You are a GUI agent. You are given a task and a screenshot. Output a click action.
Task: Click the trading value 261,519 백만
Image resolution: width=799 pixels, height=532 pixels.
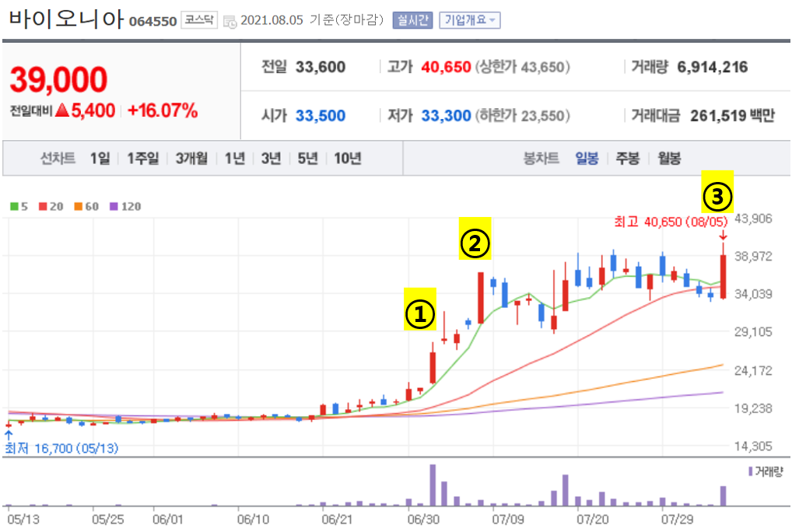tap(732, 116)
